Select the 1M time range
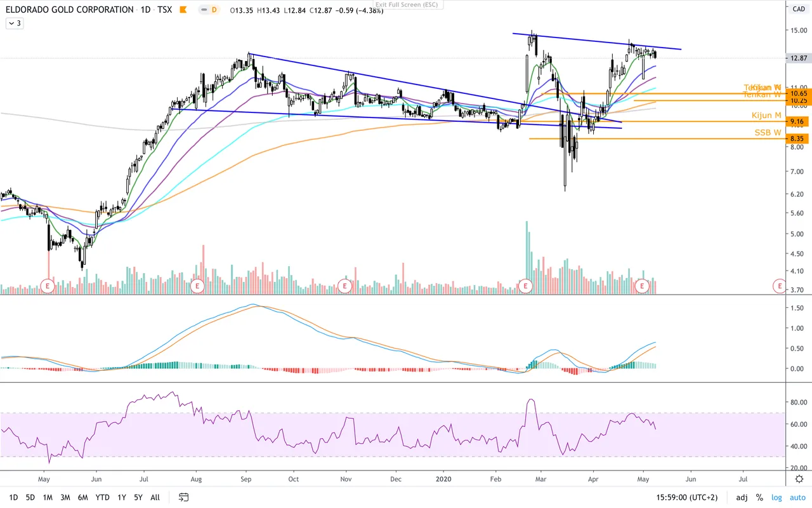The image size is (812, 508). 48,497
